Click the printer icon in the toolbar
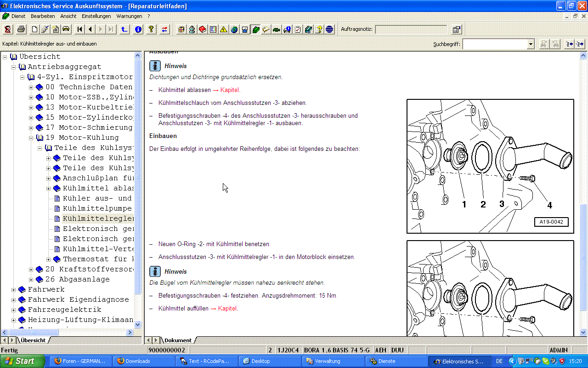Viewport: 588px width, 368px height. point(21,29)
